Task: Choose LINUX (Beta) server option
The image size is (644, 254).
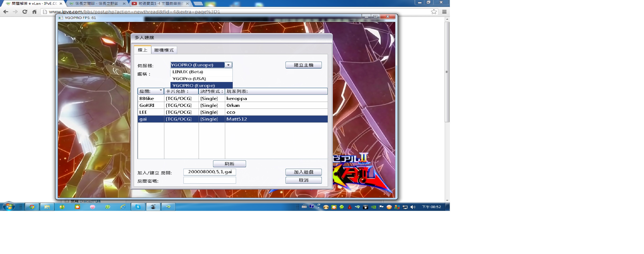Action: [x=201, y=72]
